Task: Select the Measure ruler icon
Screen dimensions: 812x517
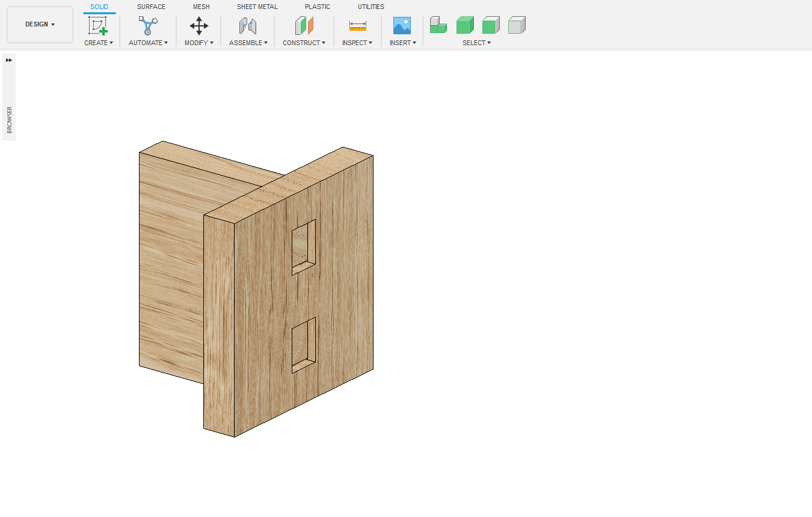Action: [357, 26]
